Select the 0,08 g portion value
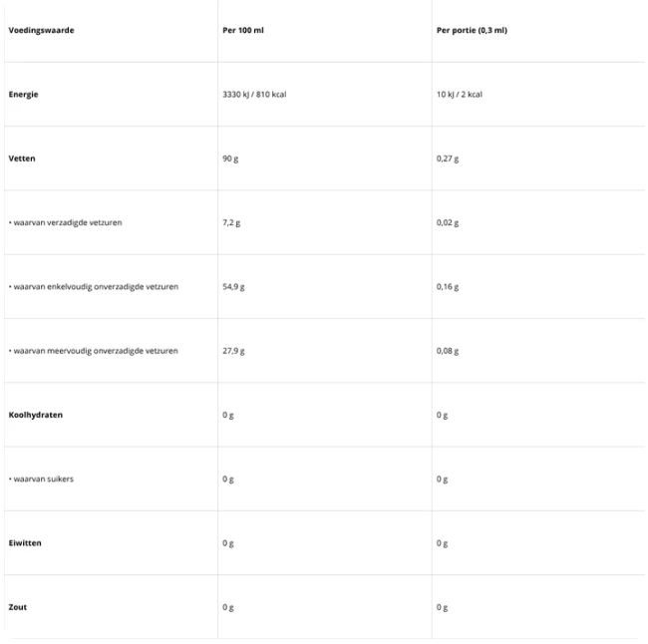648x644 pixels. (x=448, y=350)
